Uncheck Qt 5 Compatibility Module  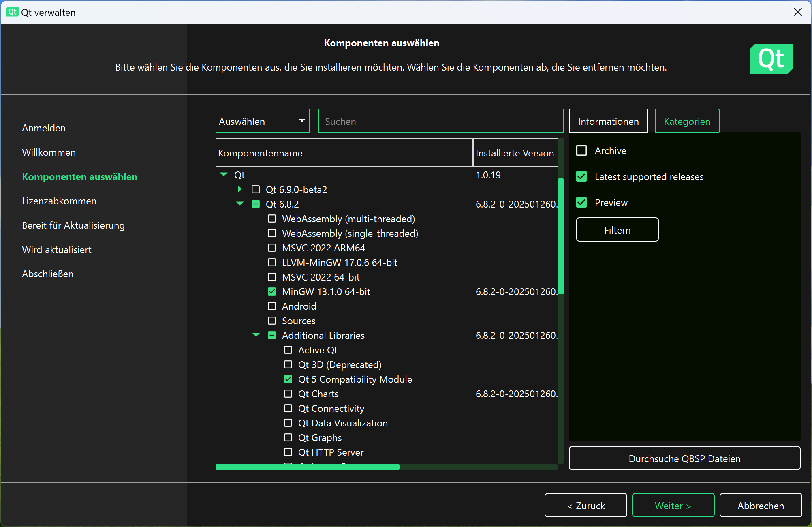(x=288, y=379)
